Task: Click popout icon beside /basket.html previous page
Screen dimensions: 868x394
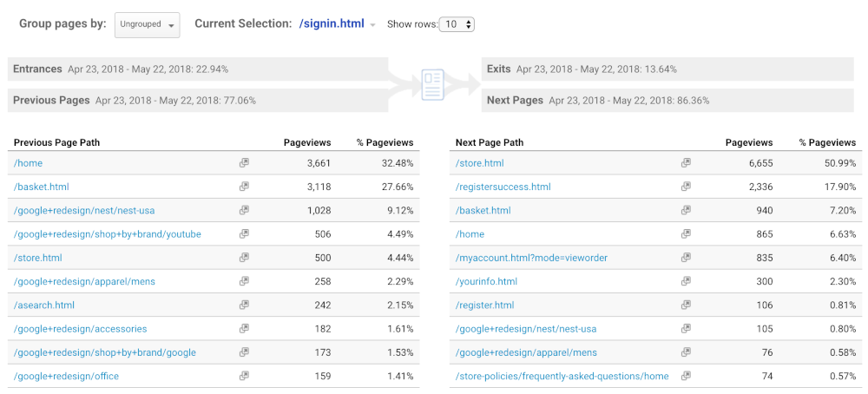Action: pyautogui.click(x=244, y=187)
